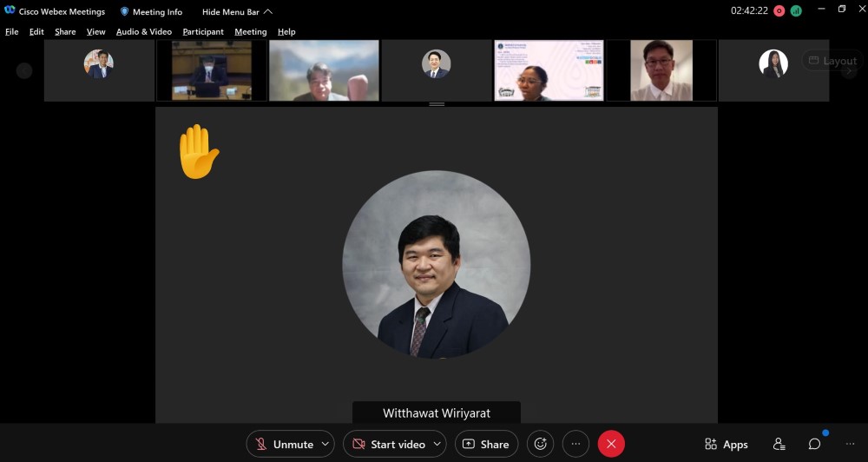Select the presentation slide participant thumbnail
Image resolution: width=868 pixels, height=462 pixels.
point(549,70)
